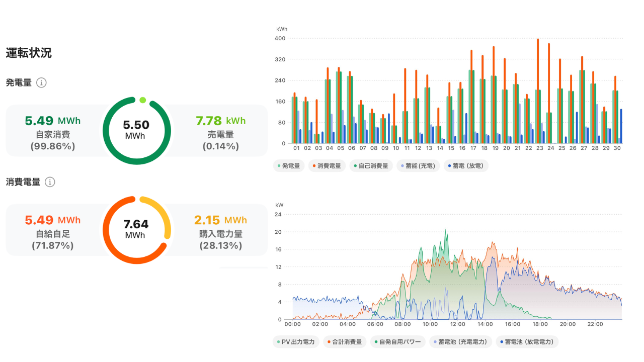Click the kWh unit label above daily chart
Screen dimensions: 644x362
tap(282, 29)
